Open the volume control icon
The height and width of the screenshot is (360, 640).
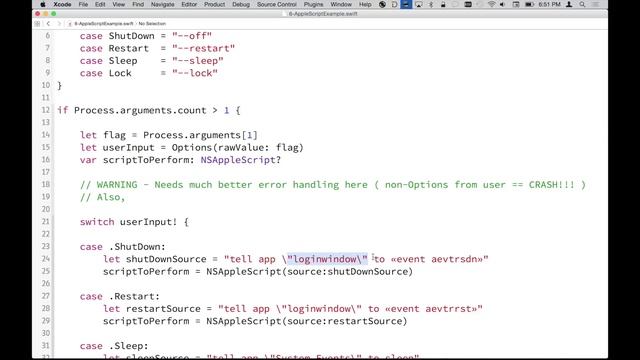502,4
